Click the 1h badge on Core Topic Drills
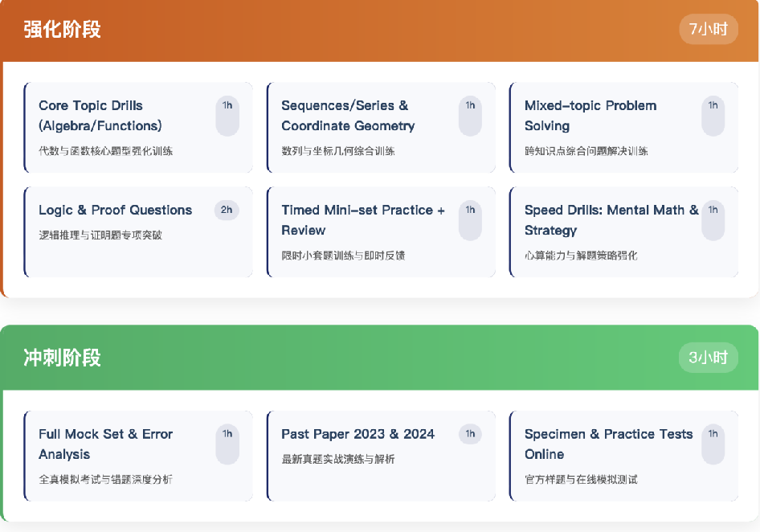Screen dimensions: 760x532 click(227, 116)
